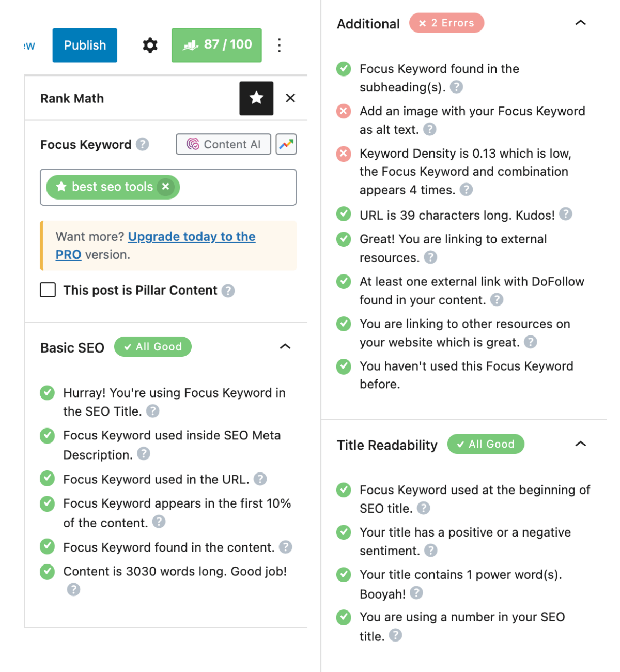Open Rank Math settings gear icon
Image resolution: width=620 pixels, height=672 pixels.
point(149,45)
